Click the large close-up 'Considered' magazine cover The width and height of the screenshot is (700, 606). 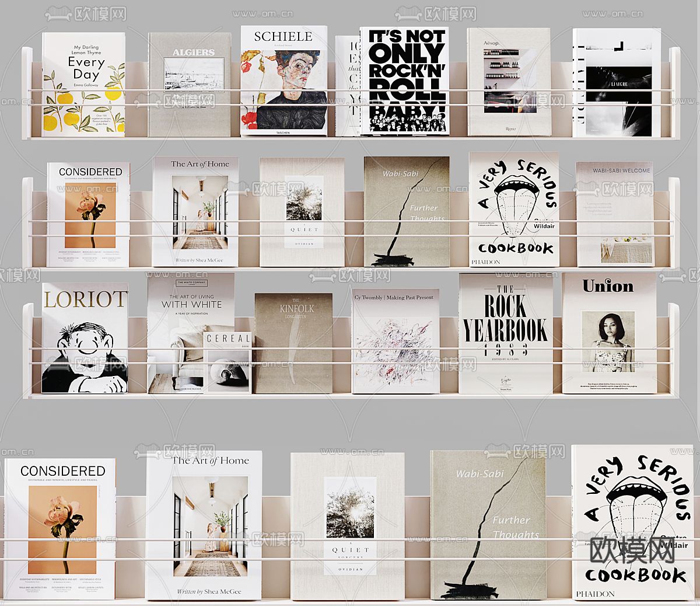(61, 529)
